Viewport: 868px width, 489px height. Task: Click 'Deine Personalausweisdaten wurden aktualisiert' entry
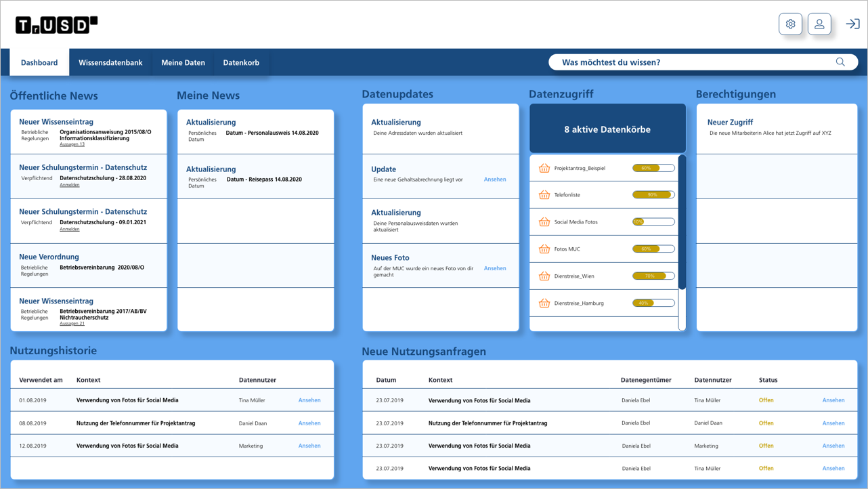pos(416,226)
